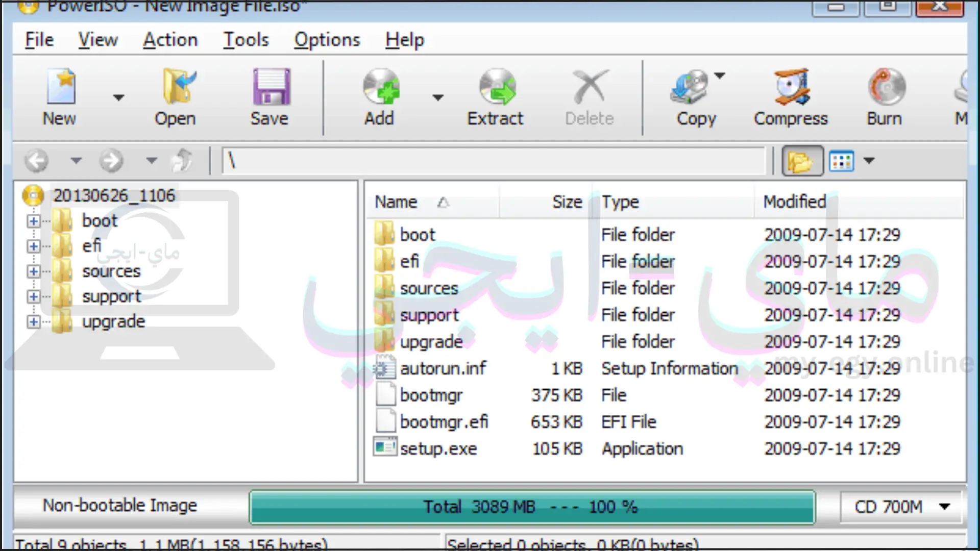980x551 pixels.
Task: Open the File menu
Action: coord(38,40)
